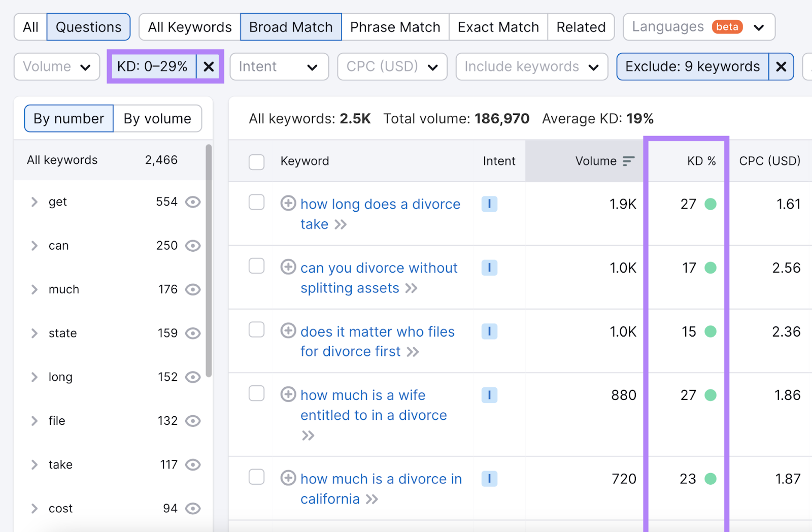Open the CPC (USD) filter dropdown
The image size is (812, 532).
[392, 66]
